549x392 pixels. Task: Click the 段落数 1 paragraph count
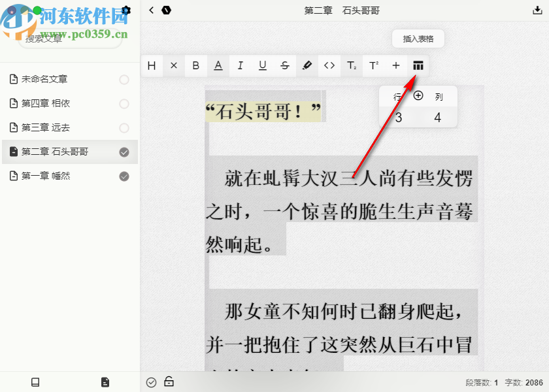pos(482,383)
